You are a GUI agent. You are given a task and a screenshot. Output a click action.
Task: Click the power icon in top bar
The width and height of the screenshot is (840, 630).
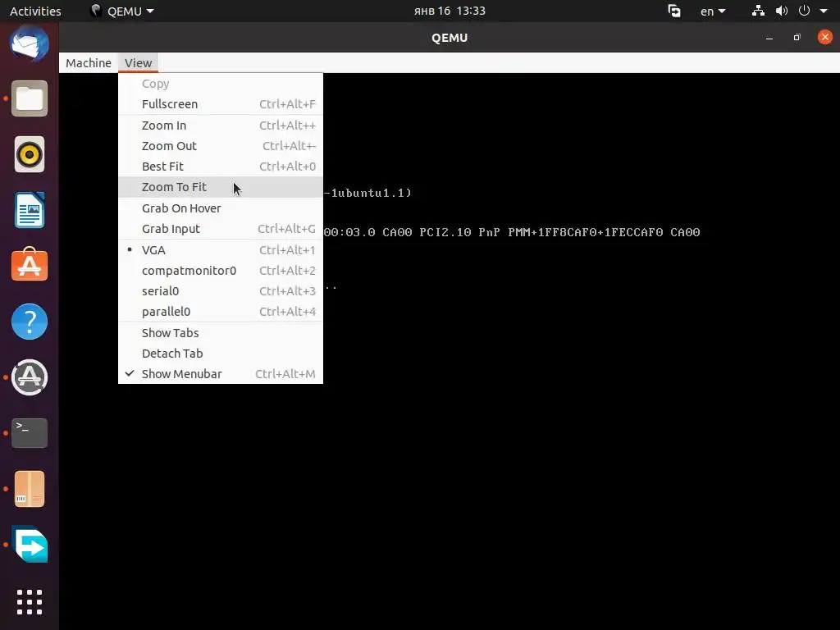click(x=804, y=11)
